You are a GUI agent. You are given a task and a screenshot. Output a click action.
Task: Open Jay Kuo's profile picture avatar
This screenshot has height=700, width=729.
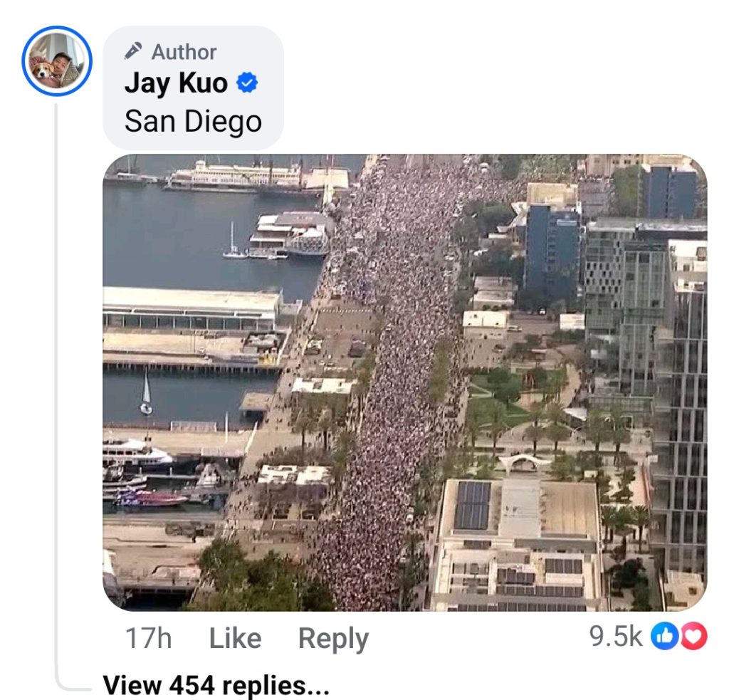click(57, 61)
